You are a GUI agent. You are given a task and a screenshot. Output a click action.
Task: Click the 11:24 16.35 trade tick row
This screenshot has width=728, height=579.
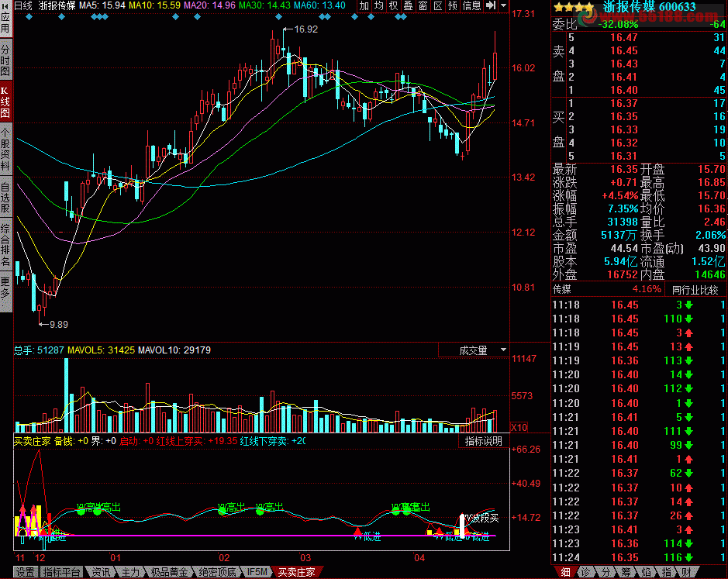click(638, 557)
